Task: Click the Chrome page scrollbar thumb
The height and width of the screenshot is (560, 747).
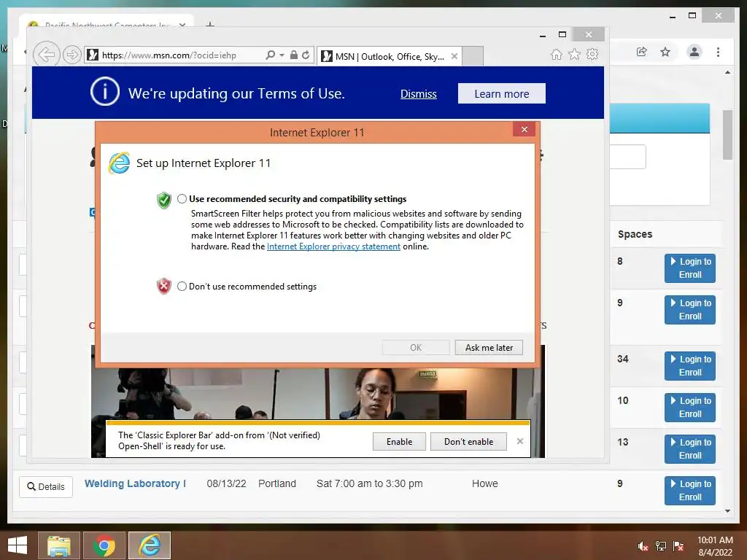Action: pos(727,135)
